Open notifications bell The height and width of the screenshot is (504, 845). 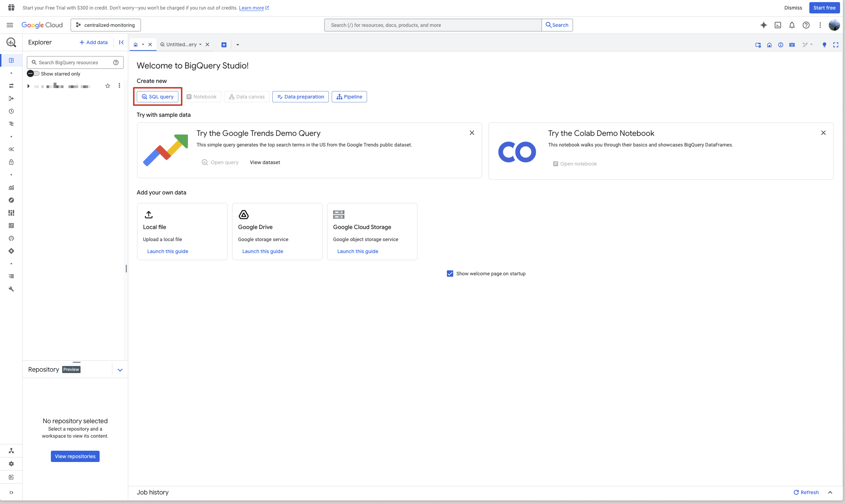792,25
